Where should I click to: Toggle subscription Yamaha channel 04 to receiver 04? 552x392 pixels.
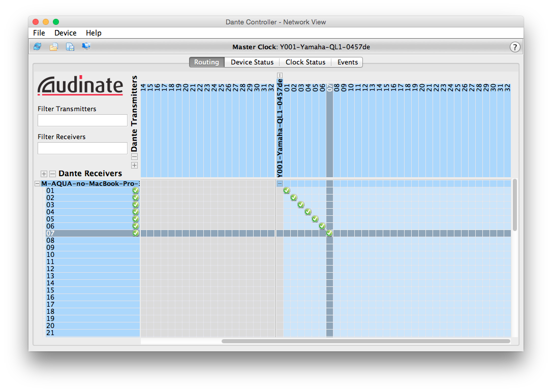308,212
